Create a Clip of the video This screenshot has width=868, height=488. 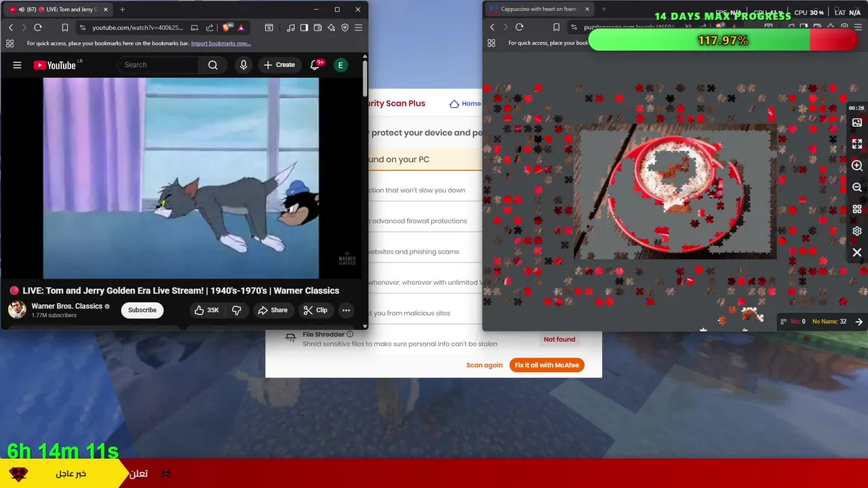pyautogui.click(x=315, y=310)
